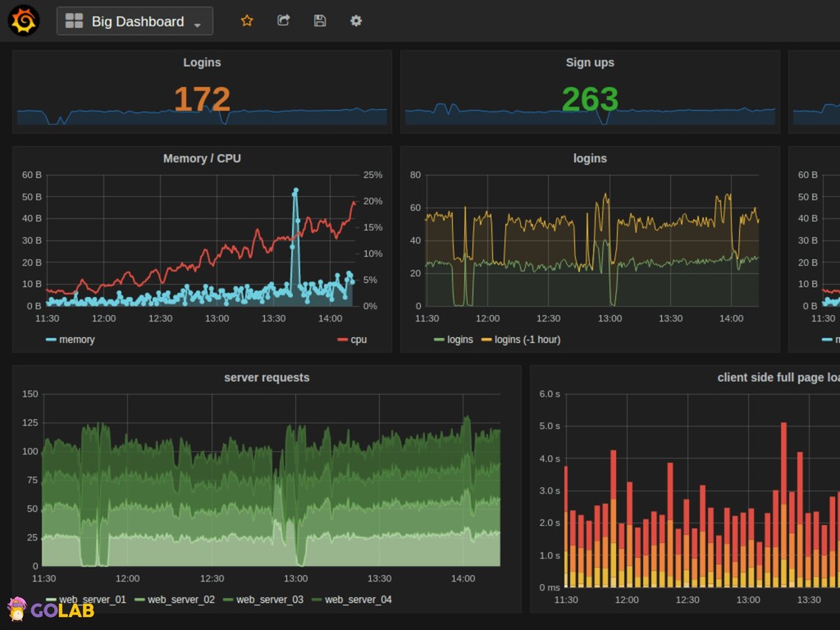Toggle web_server_04 legend entry
Viewport: 840px width, 630px height.
[358, 600]
